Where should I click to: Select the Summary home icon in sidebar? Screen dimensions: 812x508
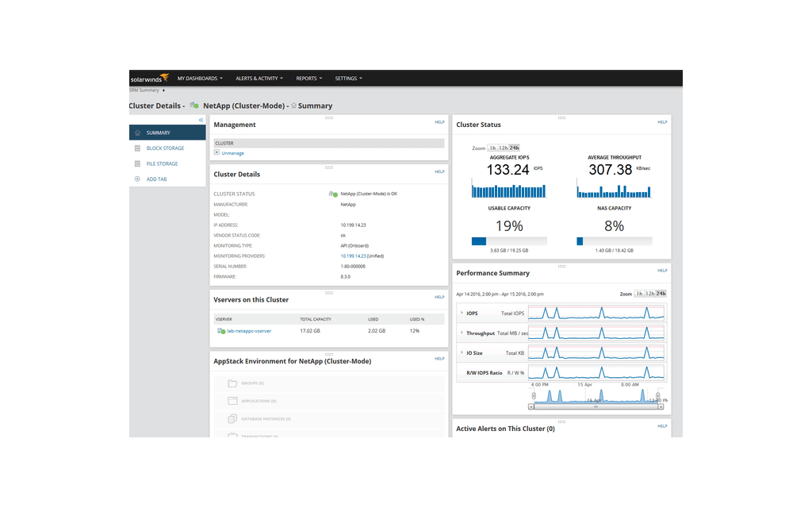pos(136,132)
